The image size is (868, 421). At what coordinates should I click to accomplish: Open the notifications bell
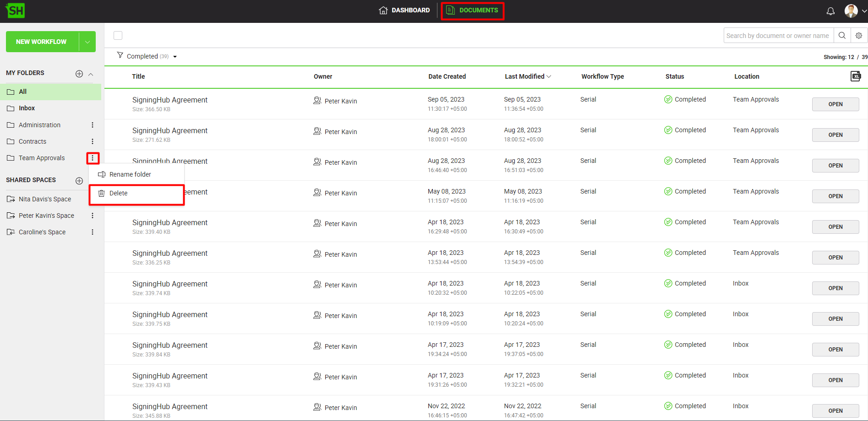pos(830,11)
